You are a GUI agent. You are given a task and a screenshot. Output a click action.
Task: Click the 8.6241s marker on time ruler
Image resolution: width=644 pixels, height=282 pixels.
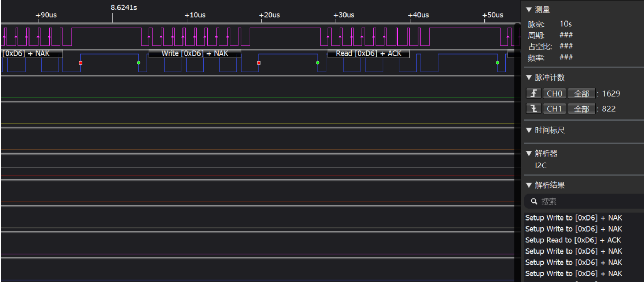(x=123, y=7)
